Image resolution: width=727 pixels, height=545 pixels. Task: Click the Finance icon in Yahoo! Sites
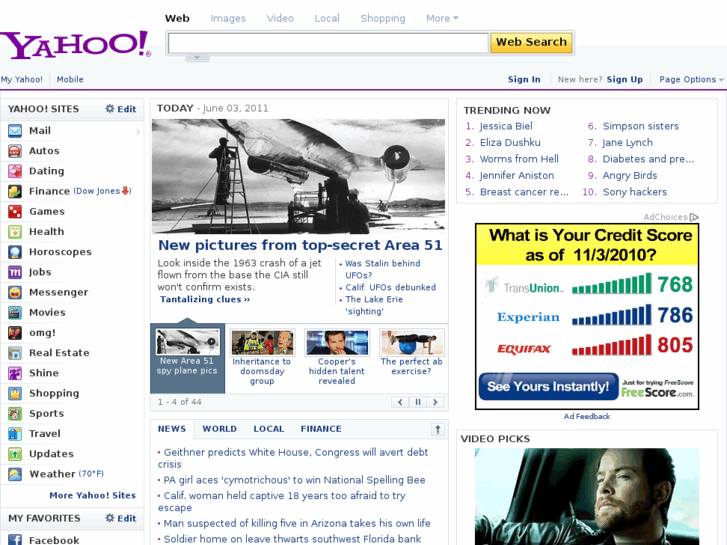pos(15,191)
